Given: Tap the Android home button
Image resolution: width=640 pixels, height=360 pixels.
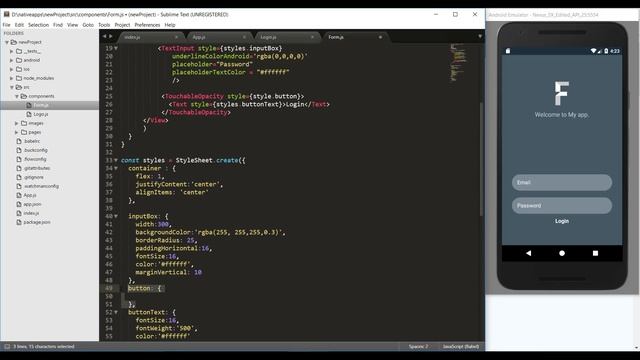Looking at the screenshot, I should click(x=562, y=253).
